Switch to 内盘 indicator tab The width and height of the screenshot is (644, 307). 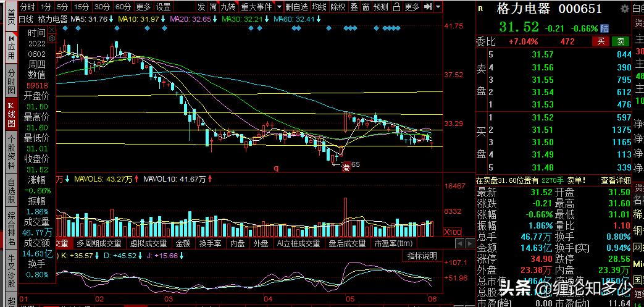pos(237,243)
